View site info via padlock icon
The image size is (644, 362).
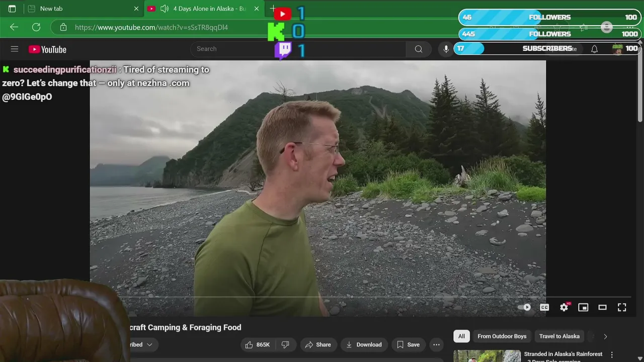(63, 27)
